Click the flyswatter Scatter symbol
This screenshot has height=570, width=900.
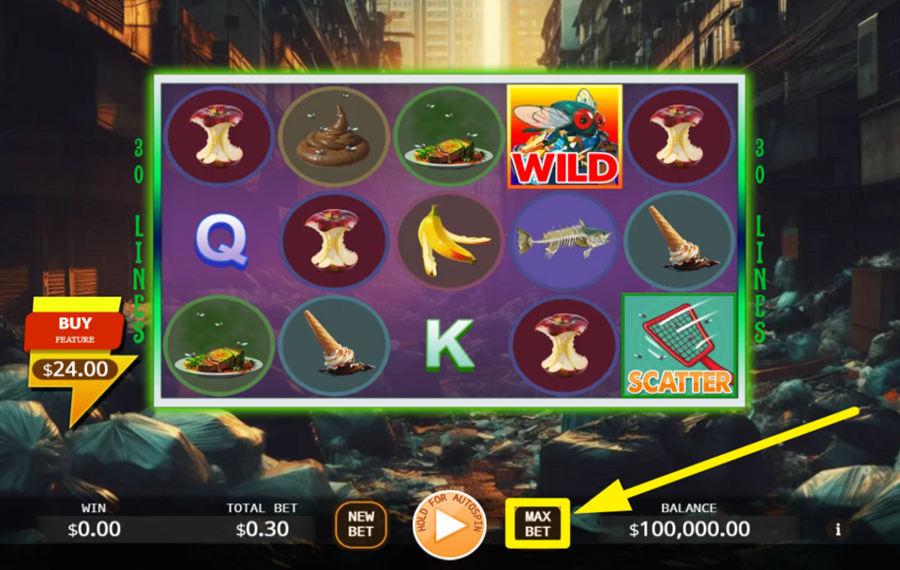click(679, 345)
